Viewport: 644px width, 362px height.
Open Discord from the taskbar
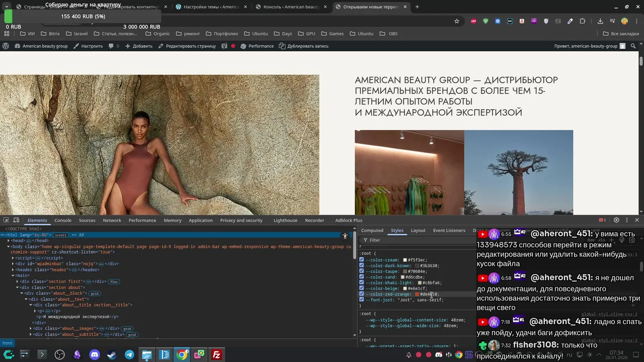95,355
